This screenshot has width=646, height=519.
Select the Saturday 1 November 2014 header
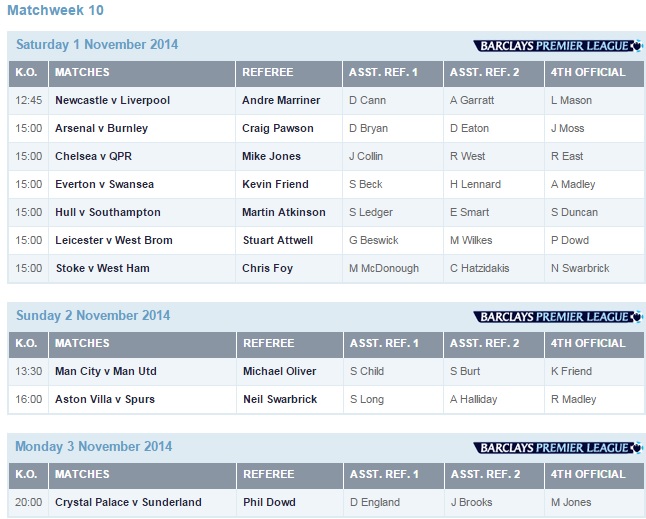point(97,45)
